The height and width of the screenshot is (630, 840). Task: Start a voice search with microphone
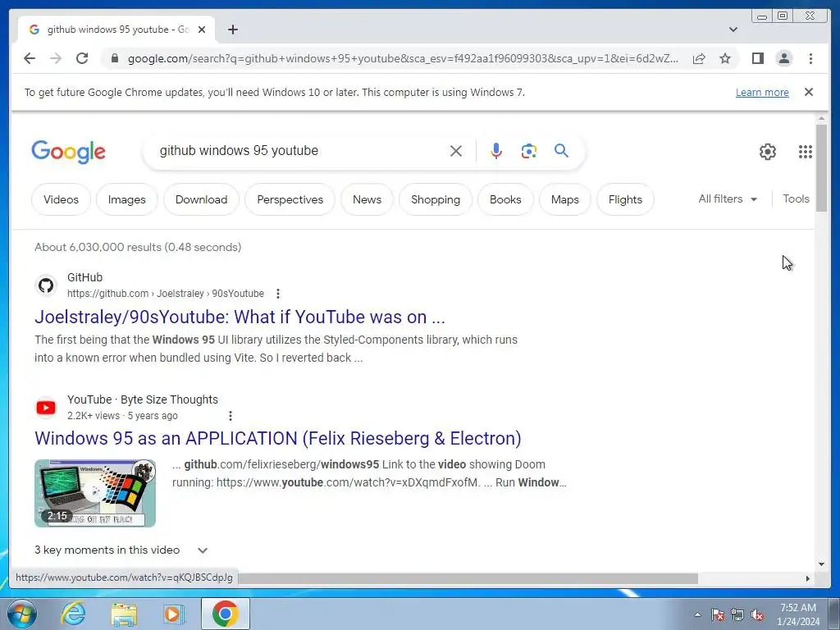496,151
